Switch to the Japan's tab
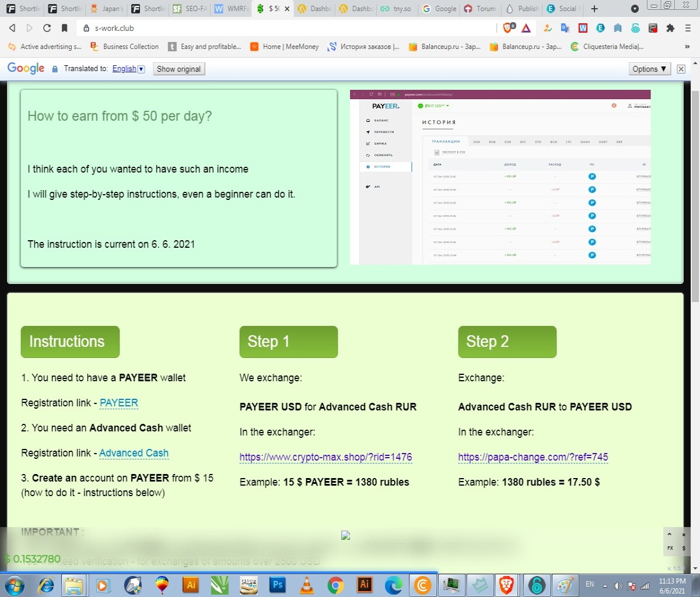The width and height of the screenshot is (700, 597). pyautogui.click(x=106, y=9)
